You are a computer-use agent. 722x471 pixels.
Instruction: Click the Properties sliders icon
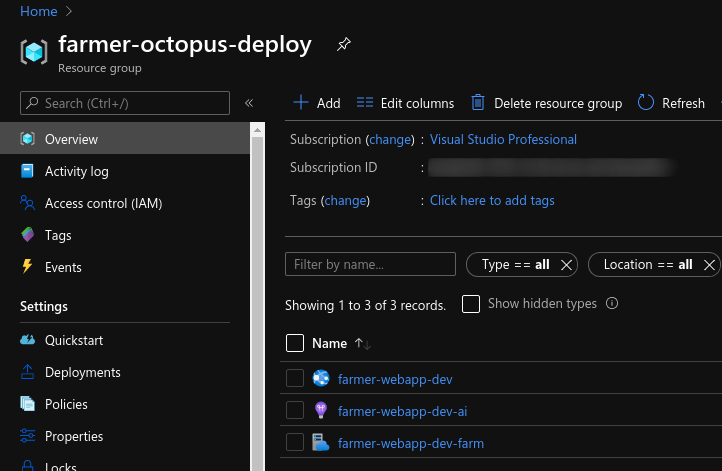28,436
